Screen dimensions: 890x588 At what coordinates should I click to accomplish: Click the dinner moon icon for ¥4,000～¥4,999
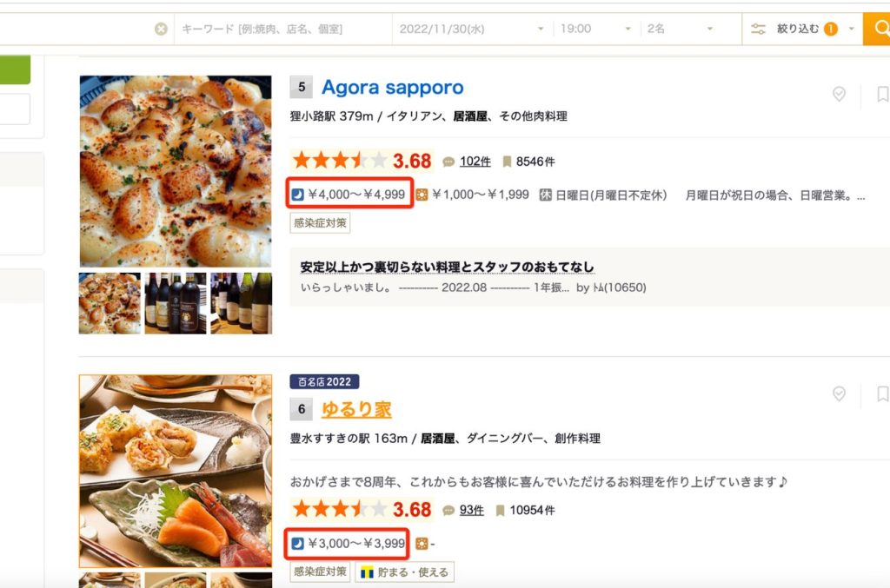click(298, 195)
